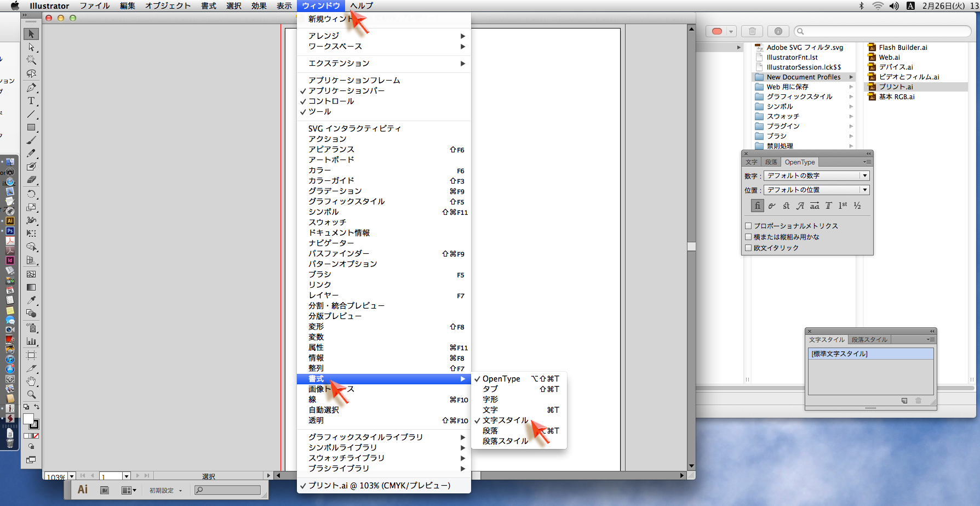Select the Eraser tool
Image resolution: width=980 pixels, height=506 pixels.
31,180
